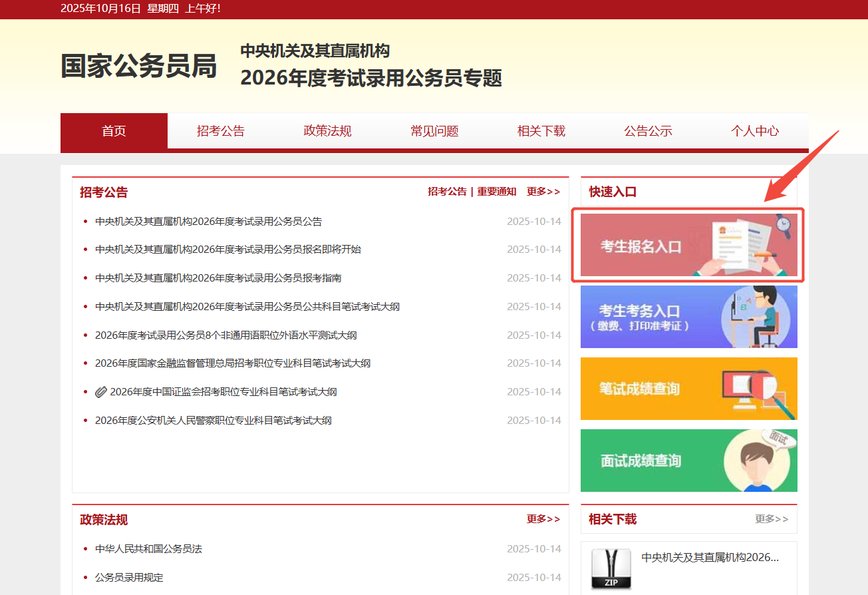The image size is (868, 595).
Task: Switch to the 政策法规 navigation tab
Action: click(327, 131)
